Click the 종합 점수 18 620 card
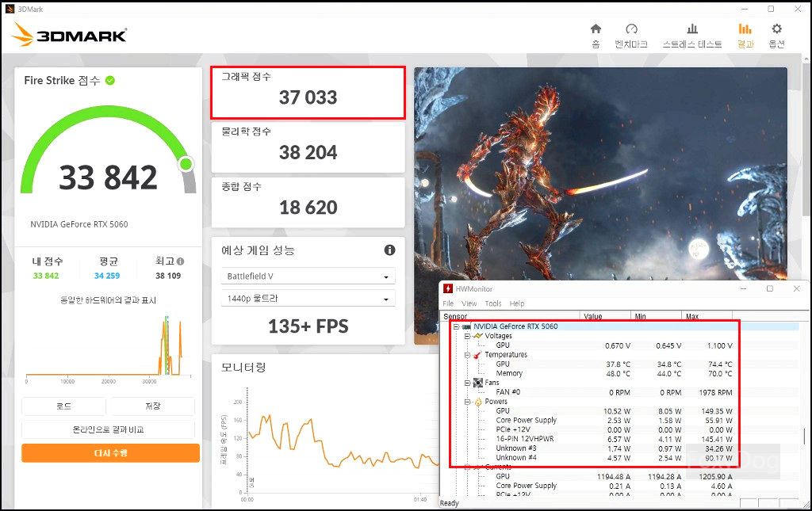This screenshot has height=511, width=812. point(308,202)
